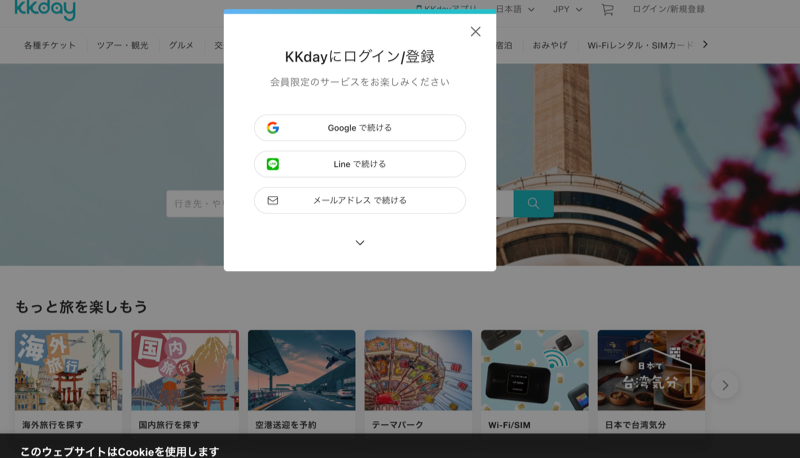
Task: Continue with Line login button
Action: (x=360, y=164)
